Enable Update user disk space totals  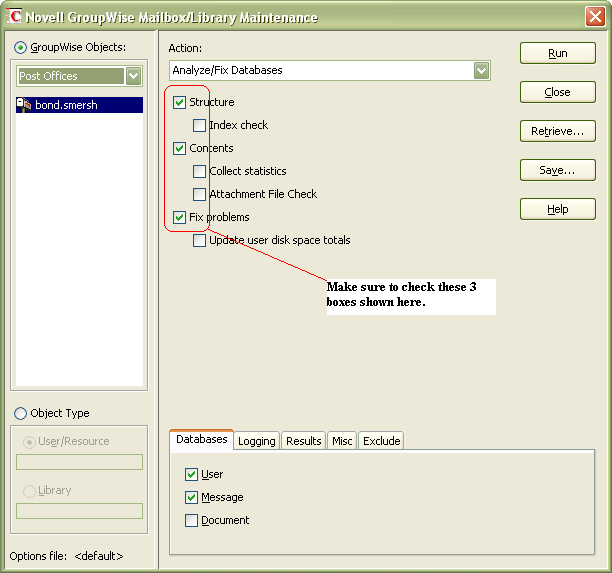(199, 240)
